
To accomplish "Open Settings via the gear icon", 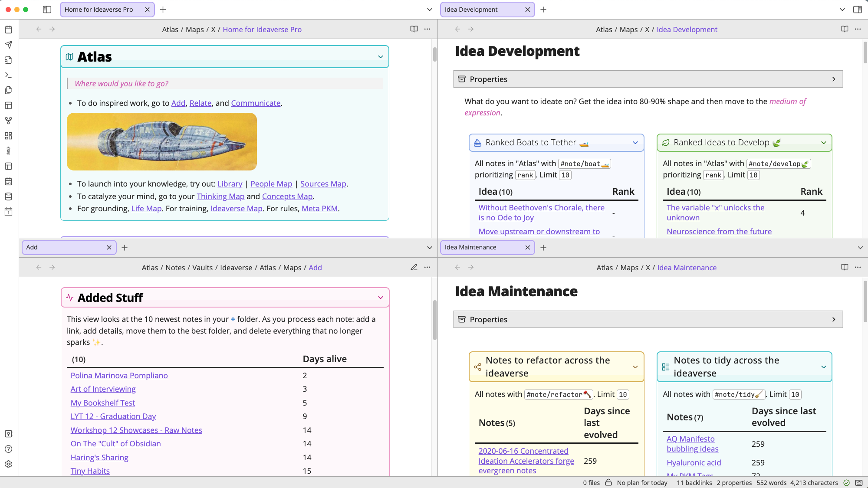I will click(8, 464).
